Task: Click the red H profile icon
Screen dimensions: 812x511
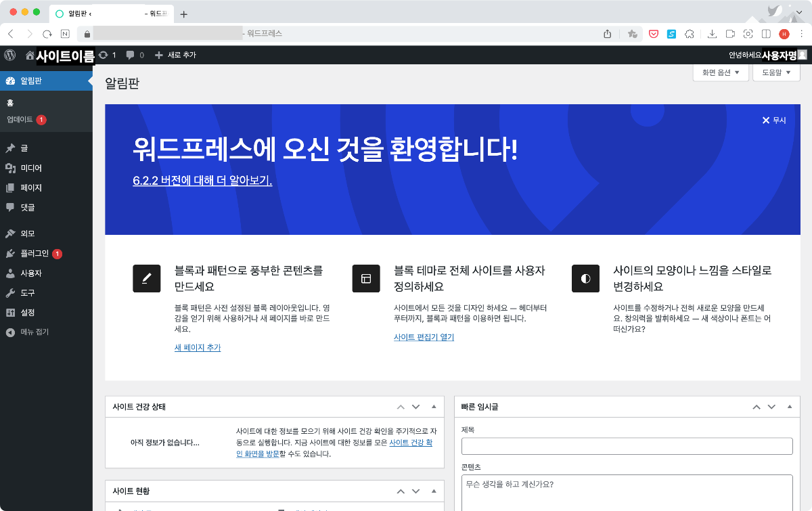Action: tap(784, 33)
